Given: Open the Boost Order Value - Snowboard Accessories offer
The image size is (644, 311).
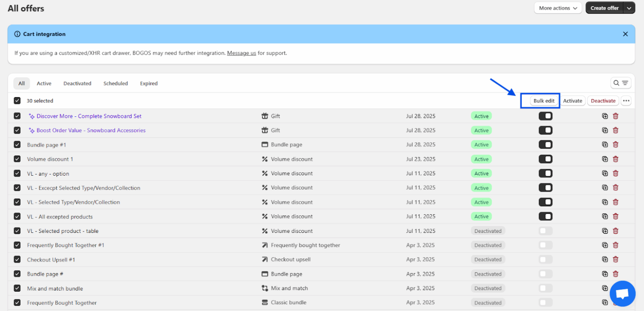Looking at the screenshot, I should [x=91, y=130].
